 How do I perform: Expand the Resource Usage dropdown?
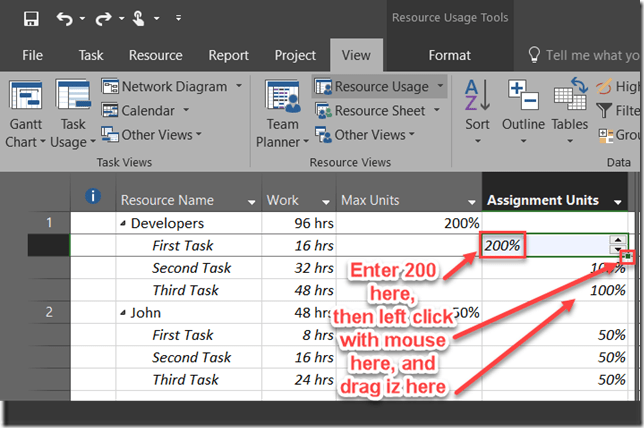click(x=440, y=87)
